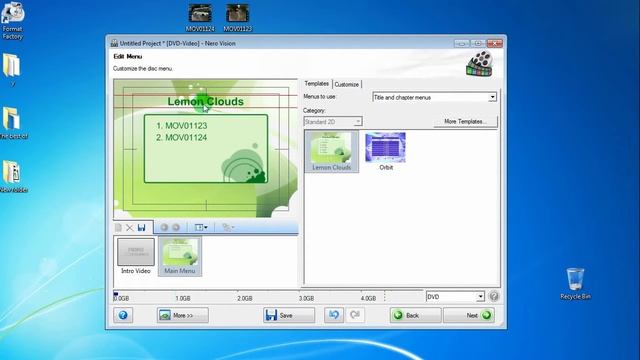Select the MOV01123 desktop video file

click(x=238, y=18)
